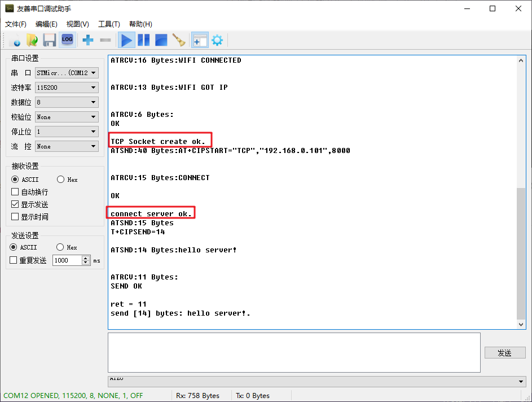Enable 显示时间 checkbox

click(x=15, y=217)
